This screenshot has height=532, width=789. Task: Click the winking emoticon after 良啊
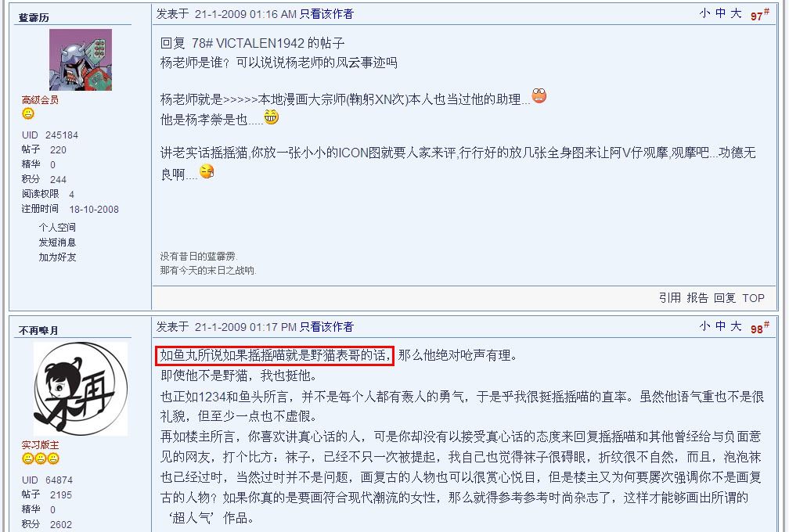tap(207, 172)
